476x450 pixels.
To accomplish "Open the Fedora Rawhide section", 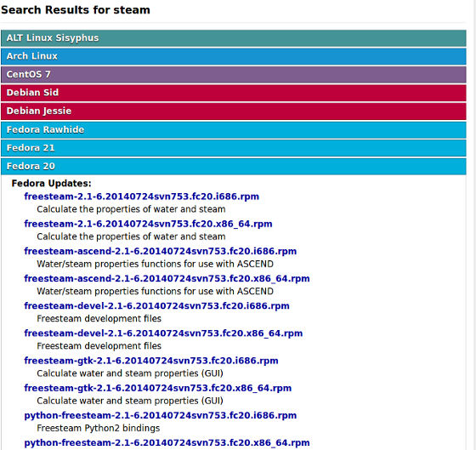I will [234, 130].
